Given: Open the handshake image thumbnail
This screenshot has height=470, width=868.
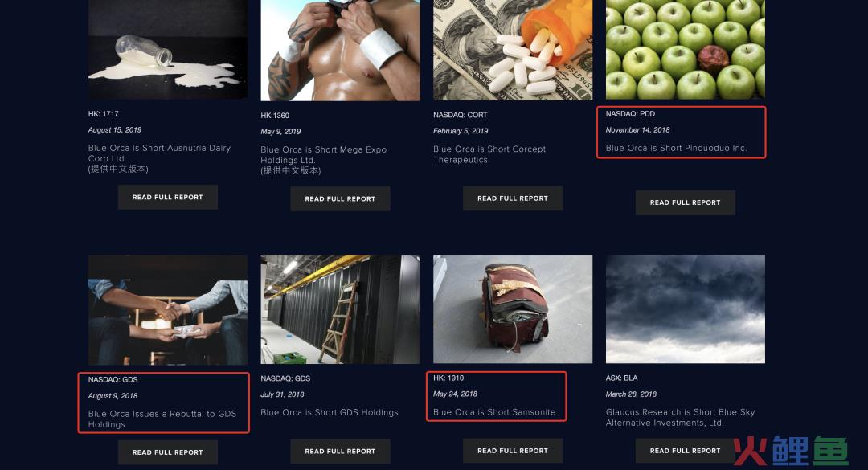Looking at the screenshot, I should (x=168, y=310).
